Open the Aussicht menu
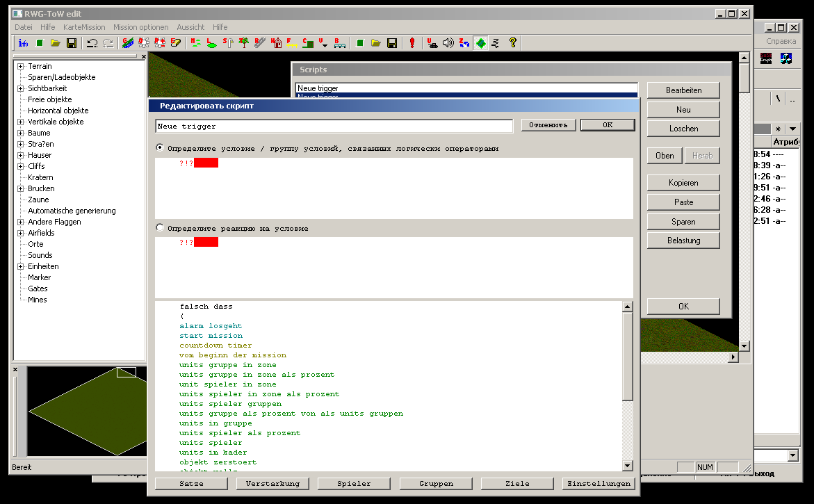 190,27
